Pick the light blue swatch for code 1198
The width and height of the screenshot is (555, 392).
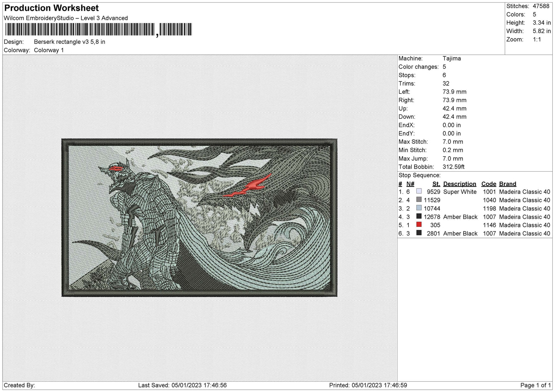419,208
